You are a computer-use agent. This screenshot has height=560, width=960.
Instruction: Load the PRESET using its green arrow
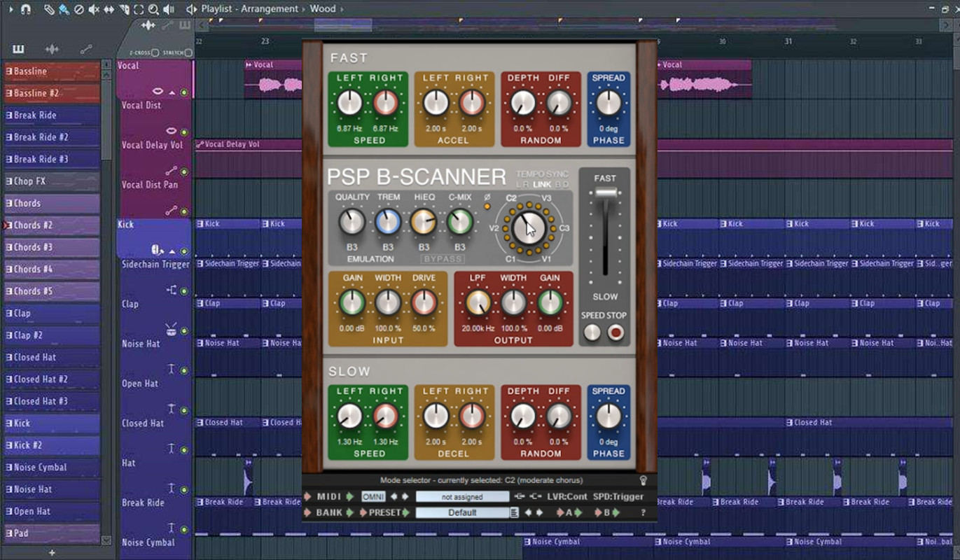(406, 512)
